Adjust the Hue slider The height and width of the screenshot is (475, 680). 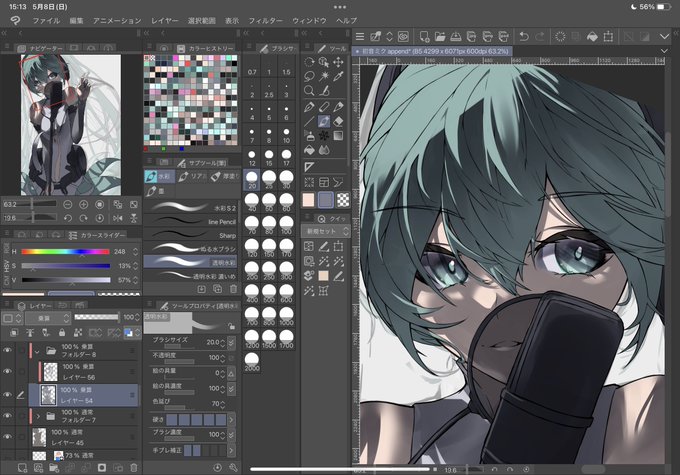65,252
